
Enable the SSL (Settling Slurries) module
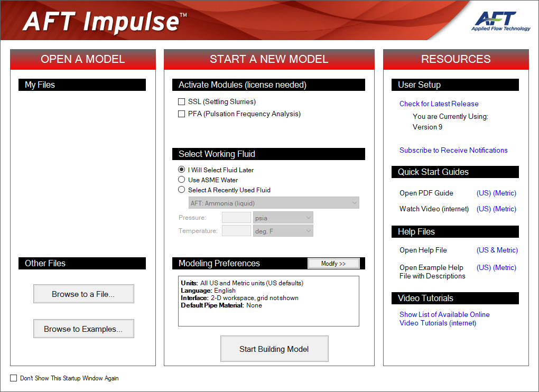click(182, 101)
